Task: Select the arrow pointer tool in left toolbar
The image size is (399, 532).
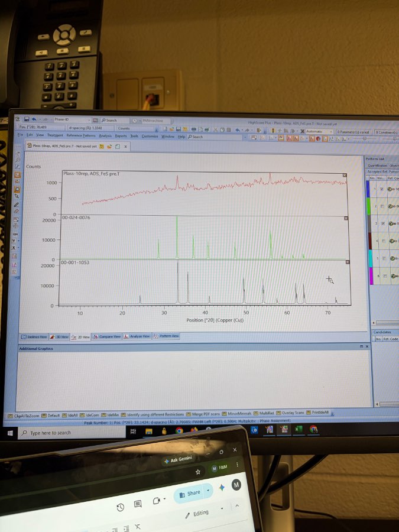Action: coord(17,196)
